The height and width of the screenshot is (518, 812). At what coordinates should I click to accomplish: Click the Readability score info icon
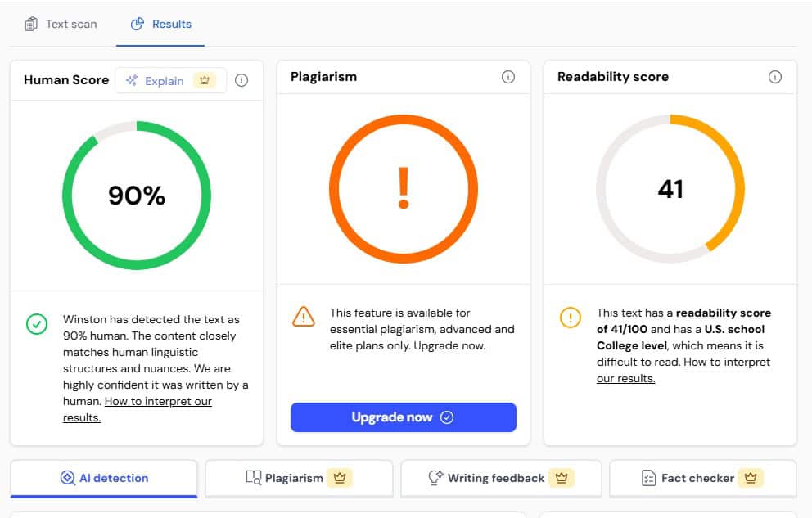pos(775,77)
